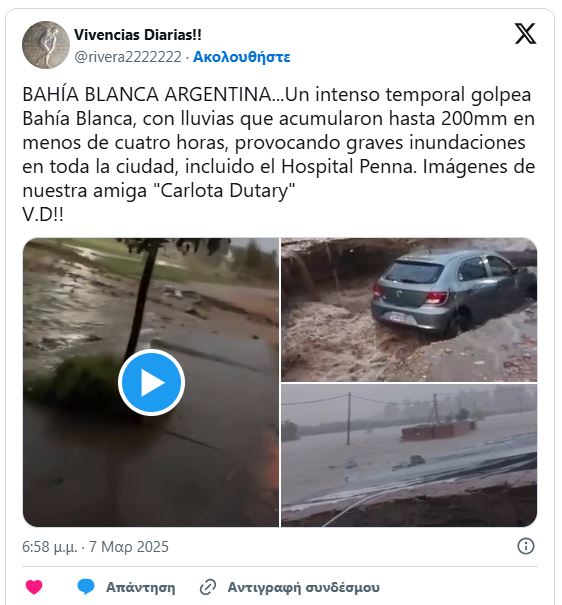Open the stranded gray car photo
This screenshot has width=562, height=605.
[409, 310]
